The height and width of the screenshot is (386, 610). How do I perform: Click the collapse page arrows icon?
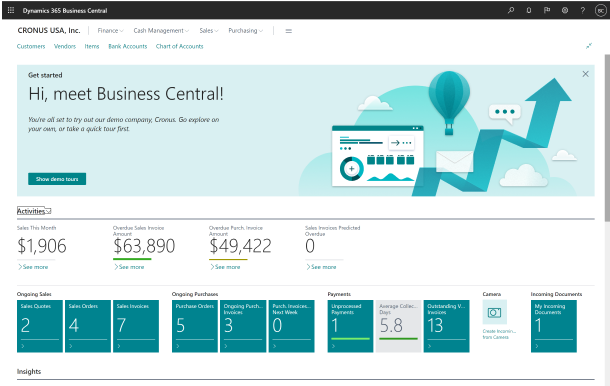(589, 46)
